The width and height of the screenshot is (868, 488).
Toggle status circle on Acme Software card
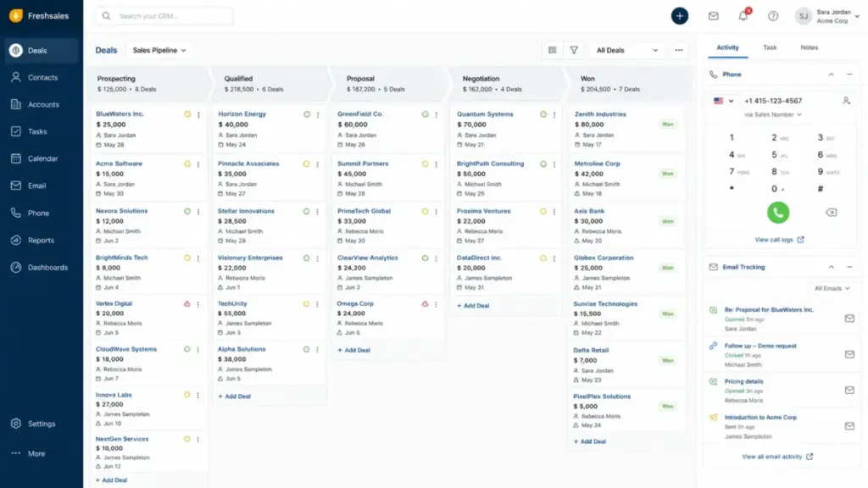pos(187,164)
